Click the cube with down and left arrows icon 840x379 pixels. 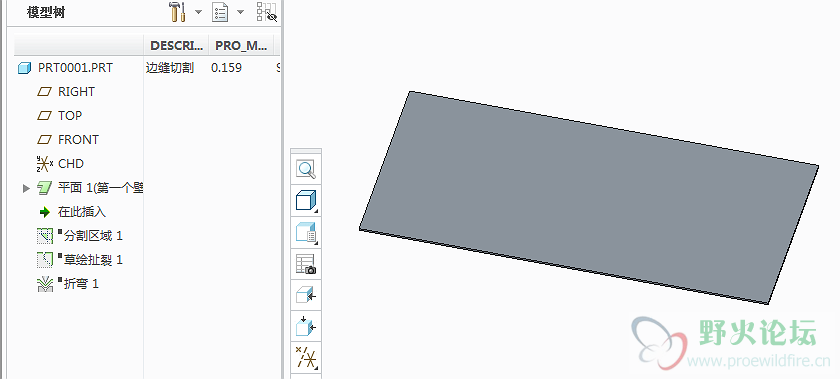coord(306,326)
